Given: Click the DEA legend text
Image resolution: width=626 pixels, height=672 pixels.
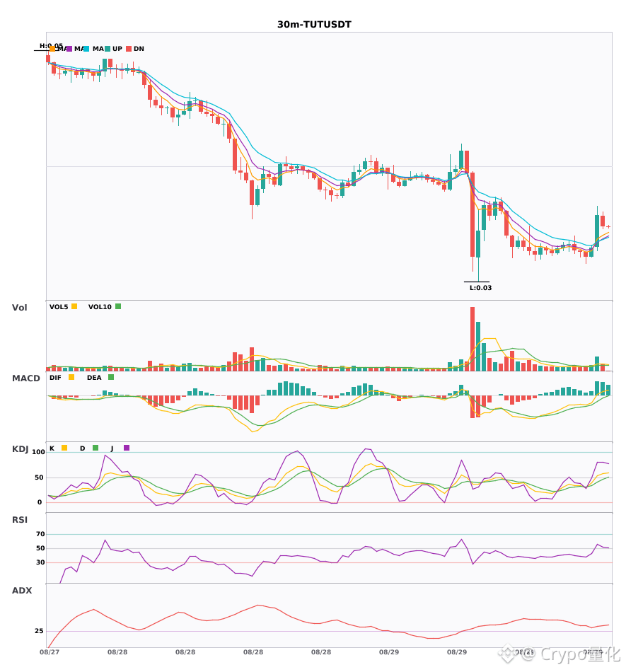Looking at the screenshot, I should pyautogui.click(x=94, y=378).
